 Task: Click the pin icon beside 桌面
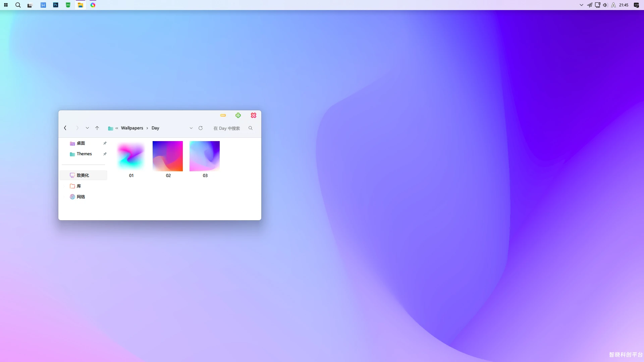click(x=105, y=143)
